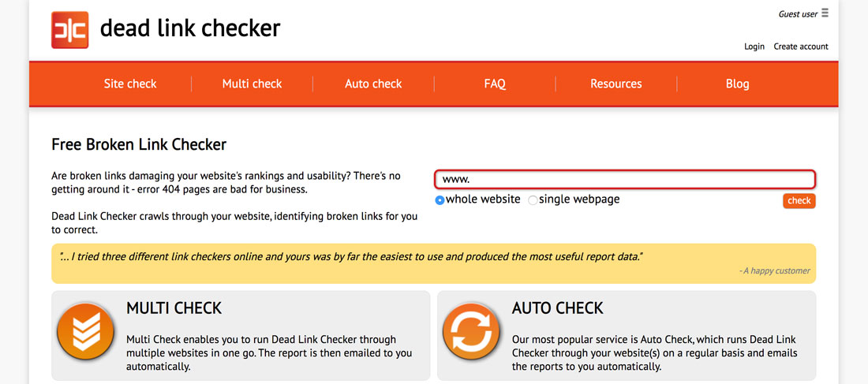Select the whole website radio option
868x384 pixels.
click(x=440, y=200)
